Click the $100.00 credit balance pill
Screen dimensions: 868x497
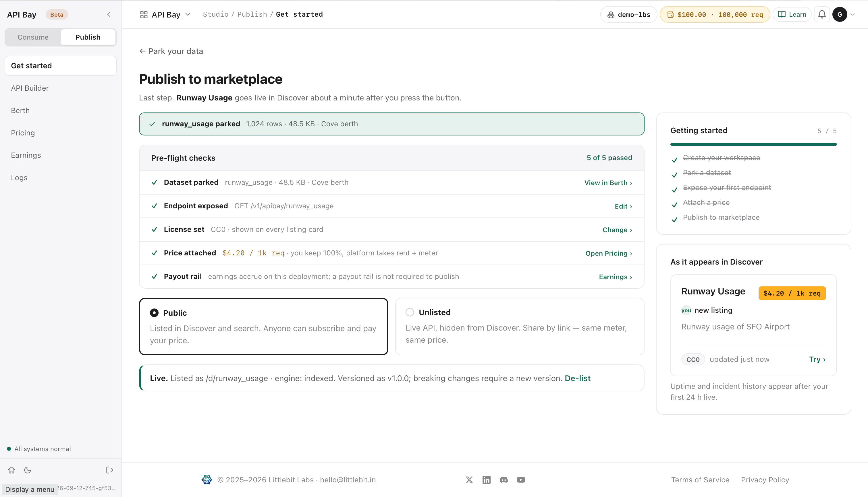[x=715, y=14]
